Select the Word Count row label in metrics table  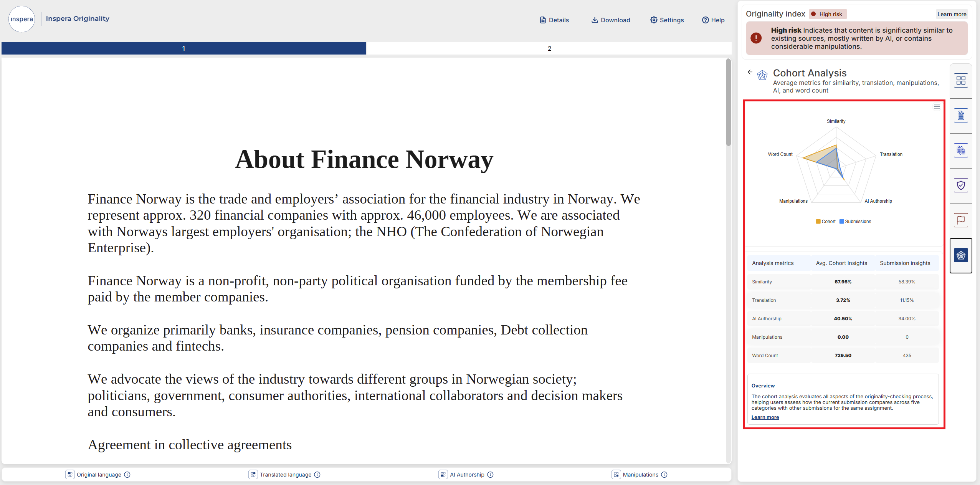tap(765, 356)
